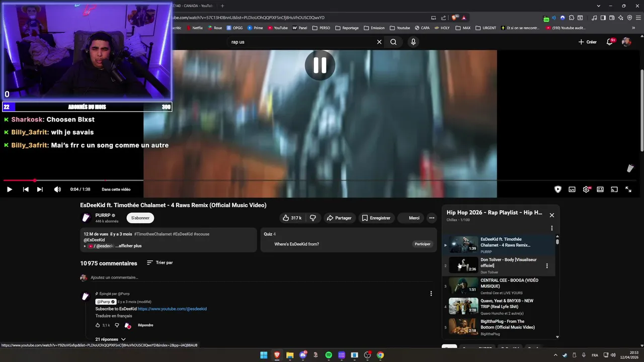Open the playlist options three-dot menu
The width and height of the screenshot is (644, 362).
coord(551,228)
